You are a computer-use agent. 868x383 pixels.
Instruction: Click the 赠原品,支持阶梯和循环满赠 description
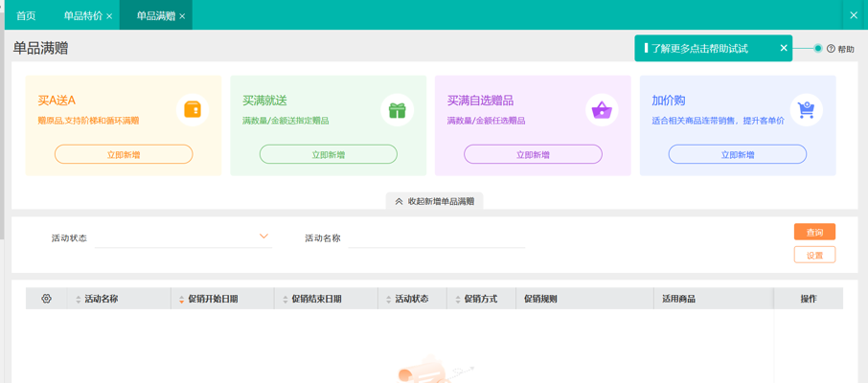click(x=88, y=120)
